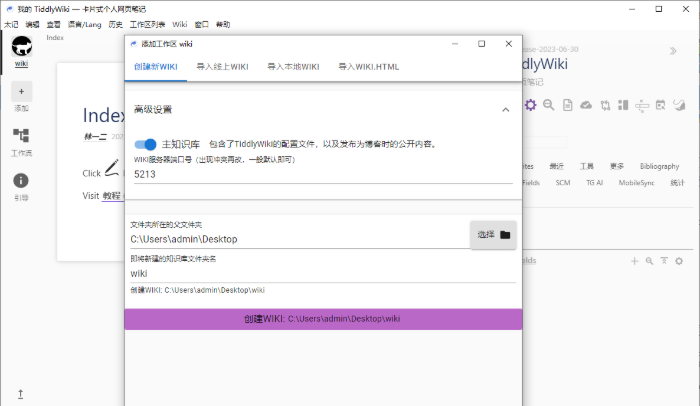
Task: Click the scroll-to-top icon in lower panel
Action: pyautogui.click(x=664, y=261)
